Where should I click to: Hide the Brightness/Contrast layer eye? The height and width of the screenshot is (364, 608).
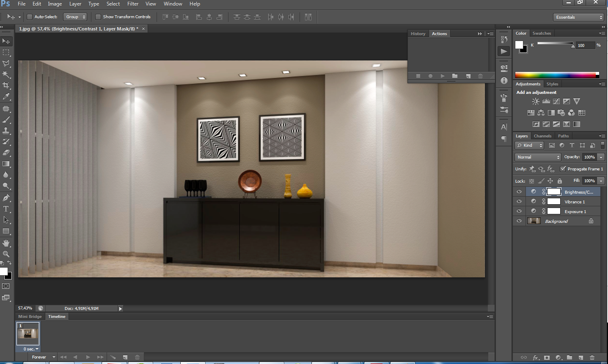519,192
